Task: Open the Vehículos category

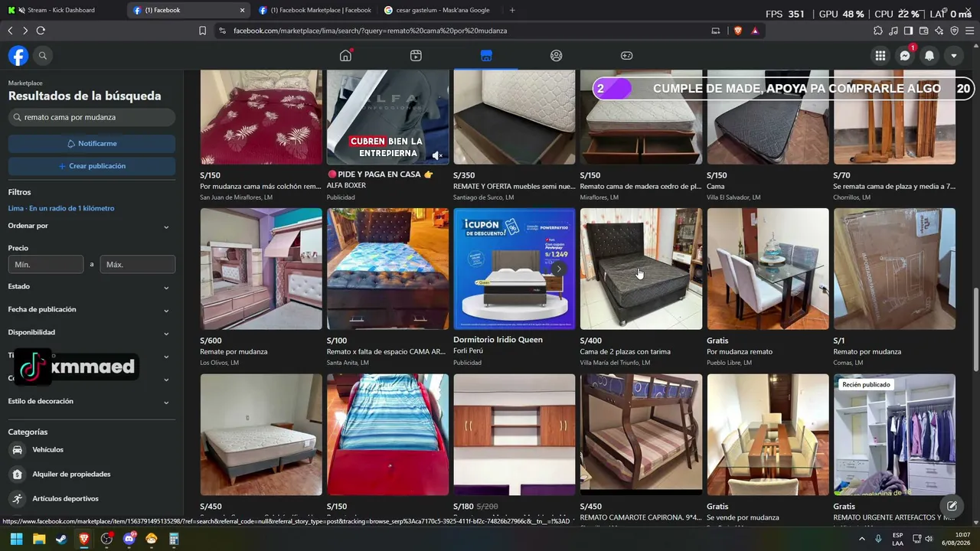Action: point(92,450)
